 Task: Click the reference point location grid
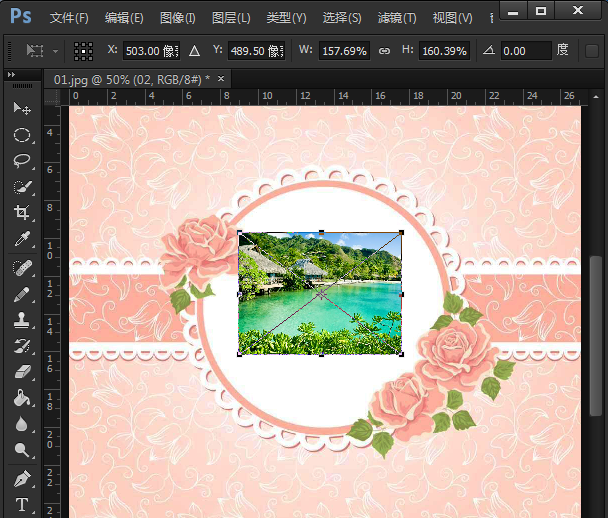(x=84, y=50)
